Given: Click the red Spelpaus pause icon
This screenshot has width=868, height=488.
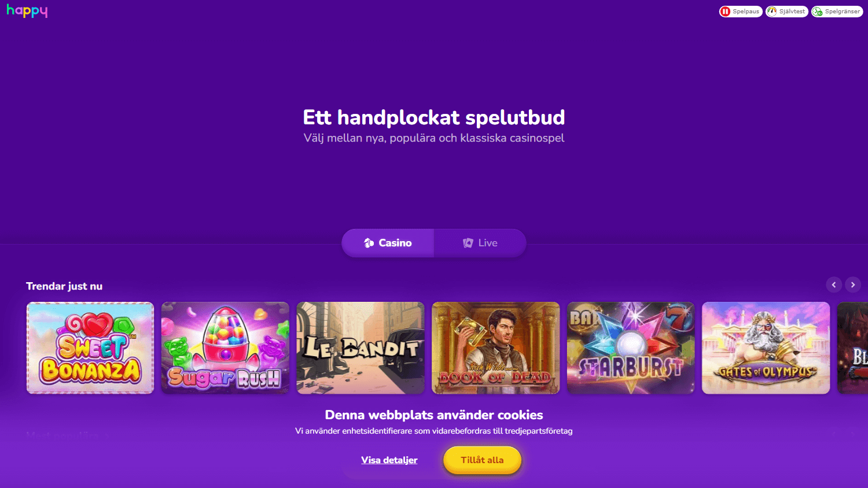Looking at the screenshot, I should point(725,12).
